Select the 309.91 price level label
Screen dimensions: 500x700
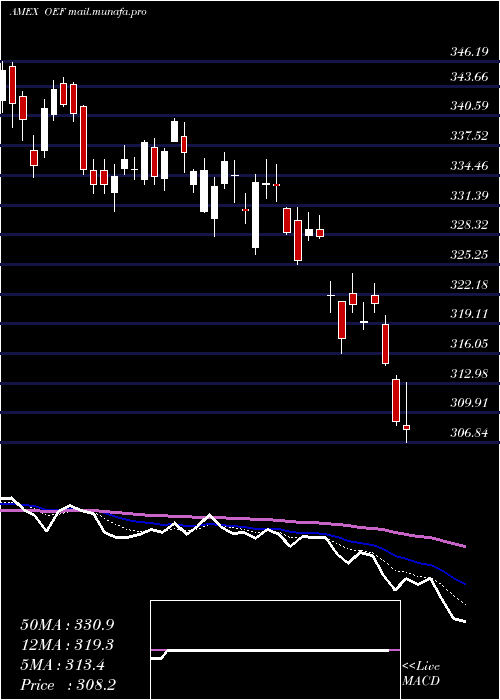coord(469,403)
